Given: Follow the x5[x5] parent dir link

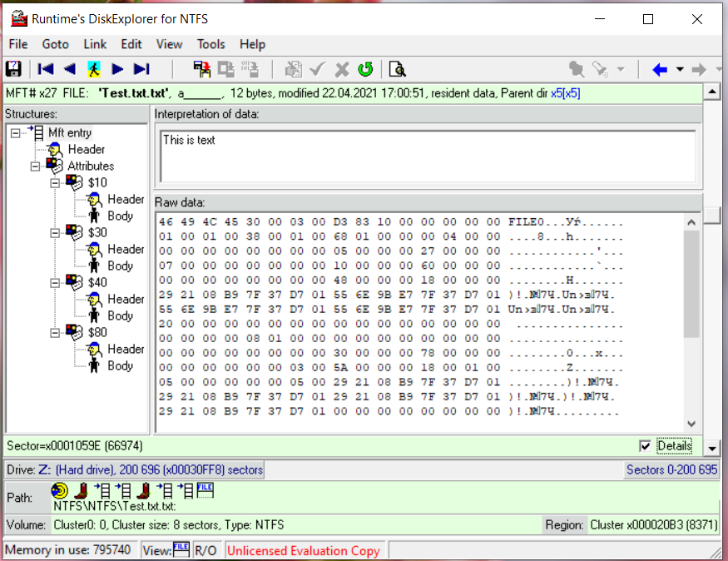Looking at the screenshot, I should (x=565, y=93).
